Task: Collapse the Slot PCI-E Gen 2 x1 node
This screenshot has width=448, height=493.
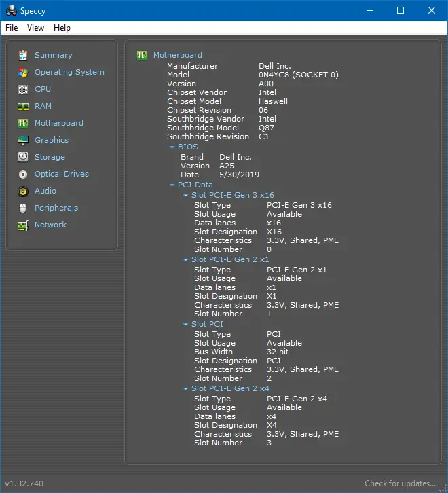Action: coord(185,259)
